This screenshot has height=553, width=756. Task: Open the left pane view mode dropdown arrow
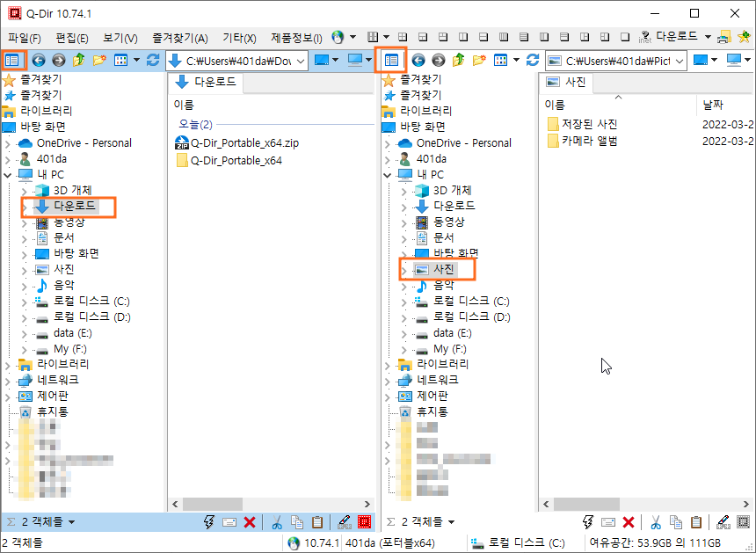tap(136, 61)
